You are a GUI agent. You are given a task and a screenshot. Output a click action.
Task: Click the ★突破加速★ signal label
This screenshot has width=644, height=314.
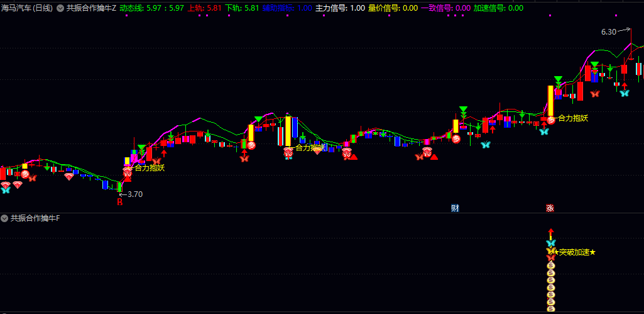click(575, 252)
